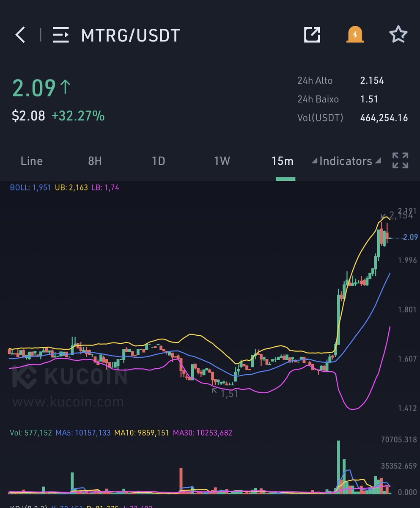This screenshot has height=508, width=420.
Task: Tap the 2.09 last price
Action: point(34,88)
